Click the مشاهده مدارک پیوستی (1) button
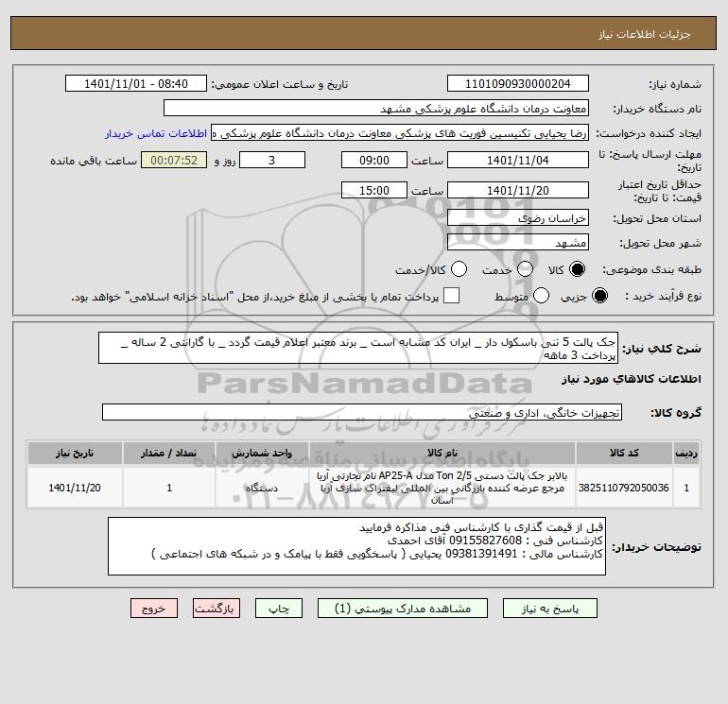The width and height of the screenshot is (728, 704). (403, 609)
